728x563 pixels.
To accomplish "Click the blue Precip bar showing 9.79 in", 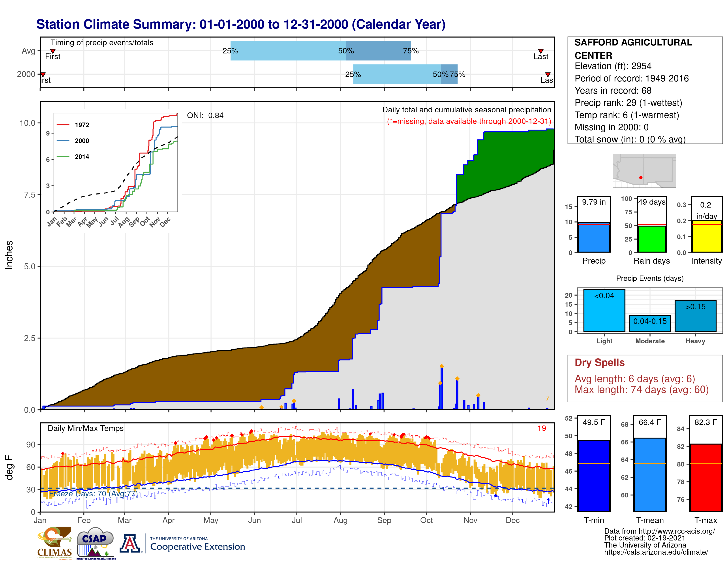I will point(594,238).
